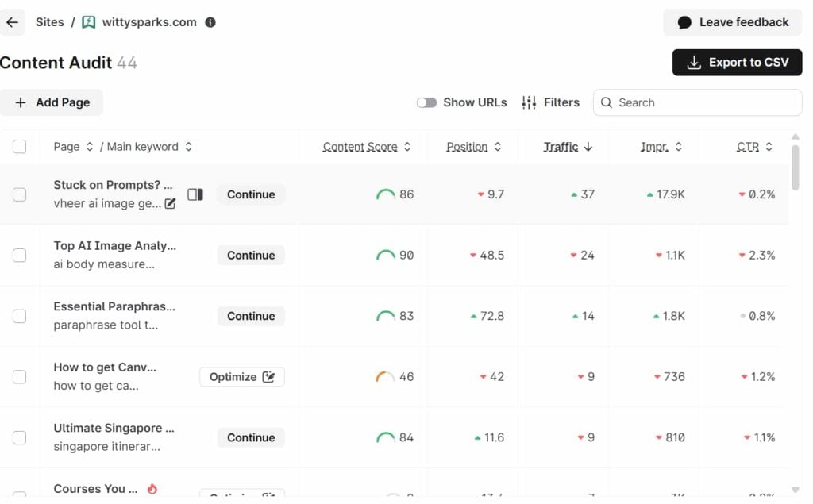This screenshot has height=504, width=813.
Task: Toggle the Show URLs switch
Action: (x=426, y=102)
